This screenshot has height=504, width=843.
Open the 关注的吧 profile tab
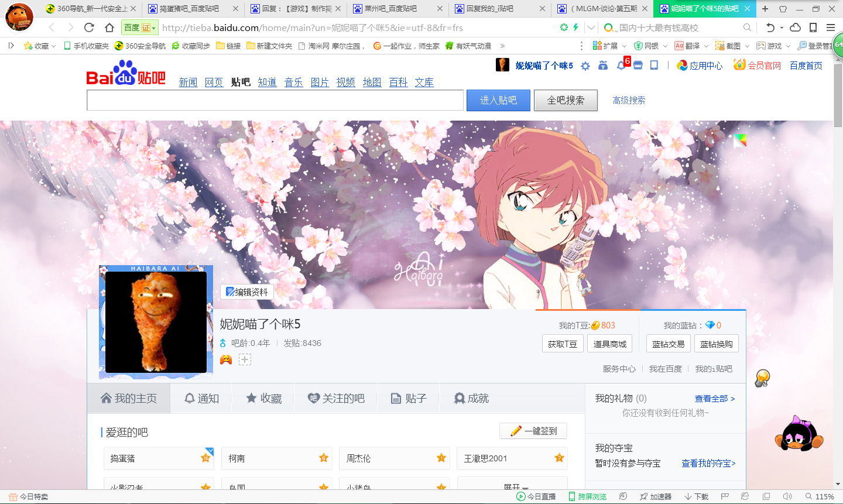(x=336, y=398)
